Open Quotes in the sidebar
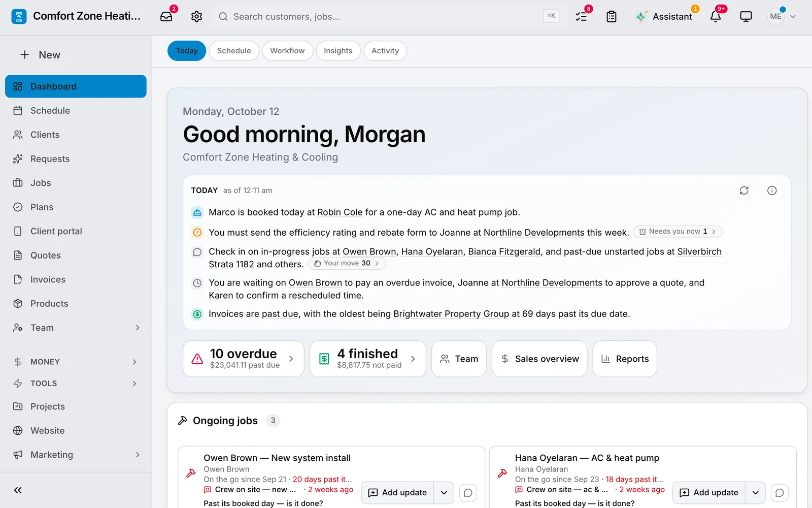The height and width of the screenshot is (508, 812). [x=76, y=255]
